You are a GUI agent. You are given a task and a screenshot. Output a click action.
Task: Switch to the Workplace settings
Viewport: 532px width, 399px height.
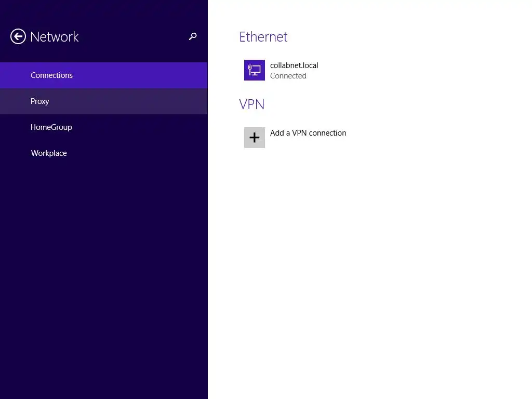click(x=49, y=153)
